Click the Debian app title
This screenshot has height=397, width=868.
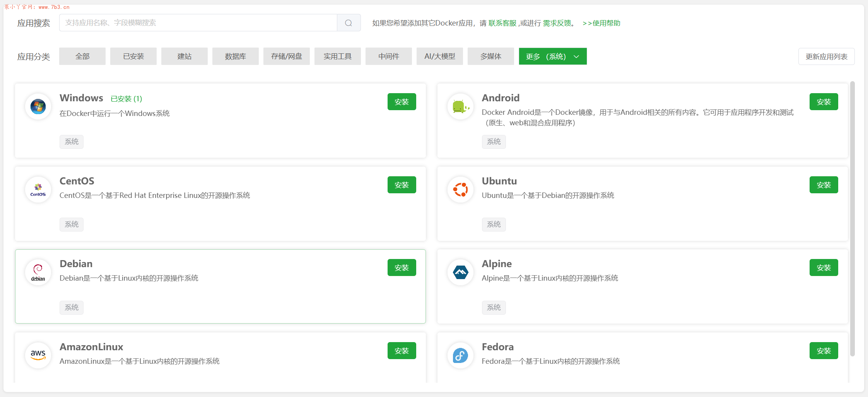pyautogui.click(x=76, y=264)
